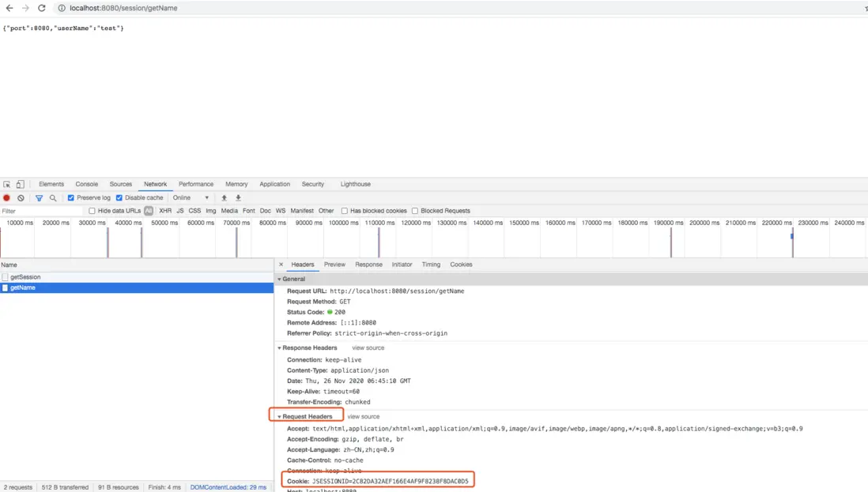Filter requests by CSS type
This screenshot has height=492, width=868.
coord(194,211)
